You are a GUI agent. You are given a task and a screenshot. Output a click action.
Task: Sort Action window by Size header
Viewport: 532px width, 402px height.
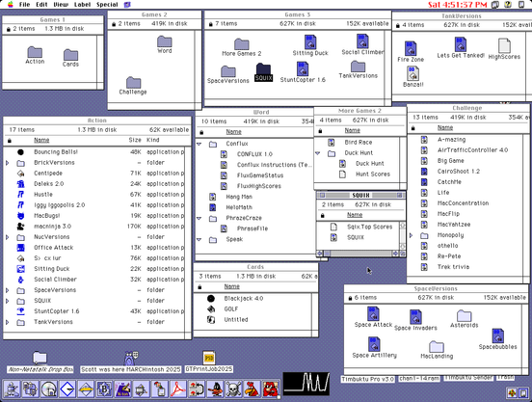tap(135, 140)
